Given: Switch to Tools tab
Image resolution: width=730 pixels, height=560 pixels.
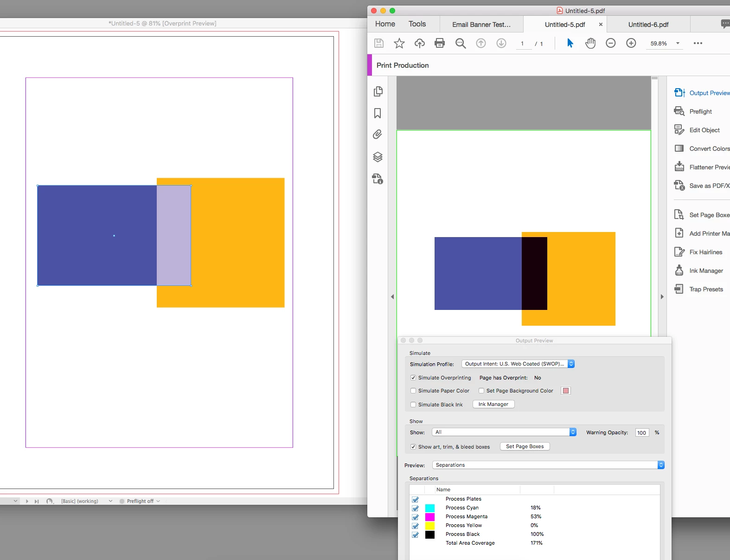Looking at the screenshot, I should click(417, 24).
